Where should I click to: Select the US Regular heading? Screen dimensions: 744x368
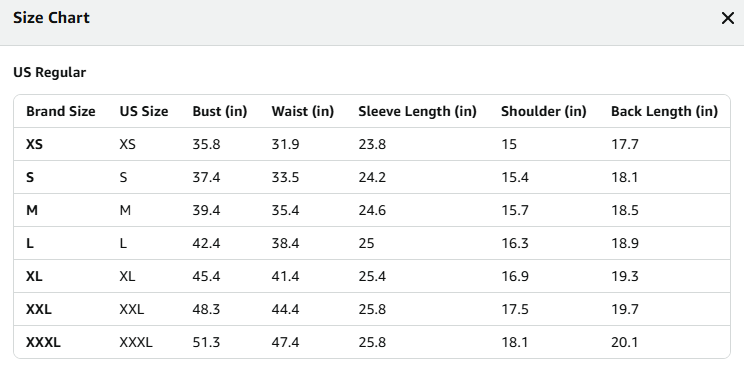[49, 73]
